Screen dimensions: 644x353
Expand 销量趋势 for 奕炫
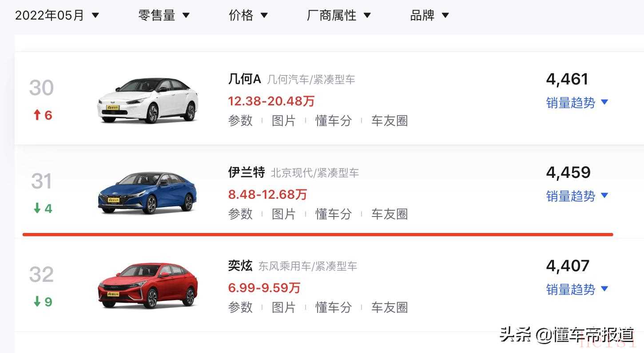click(576, 289)
